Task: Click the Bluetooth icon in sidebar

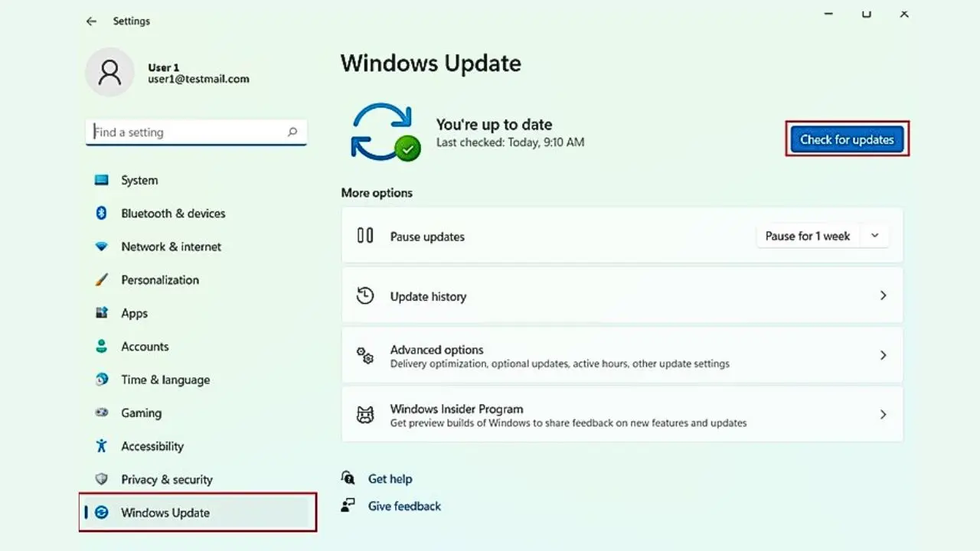Action: [101, 214]
